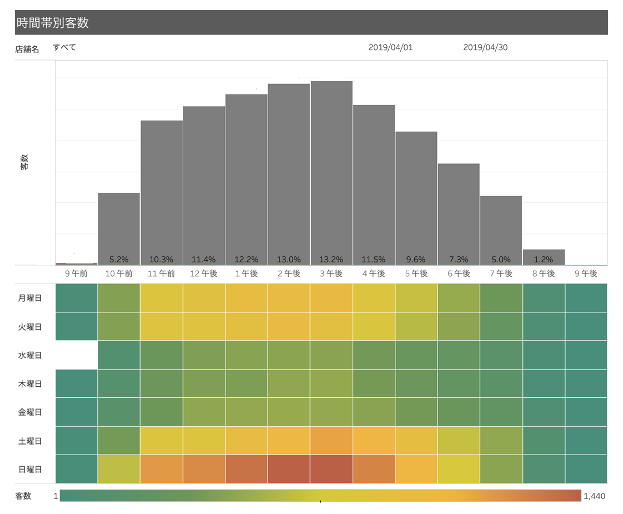Select the 土曜日 heatmap cell at 4午後
The height and width of the screenshot is (514, 623).
(x=374, y=442)
